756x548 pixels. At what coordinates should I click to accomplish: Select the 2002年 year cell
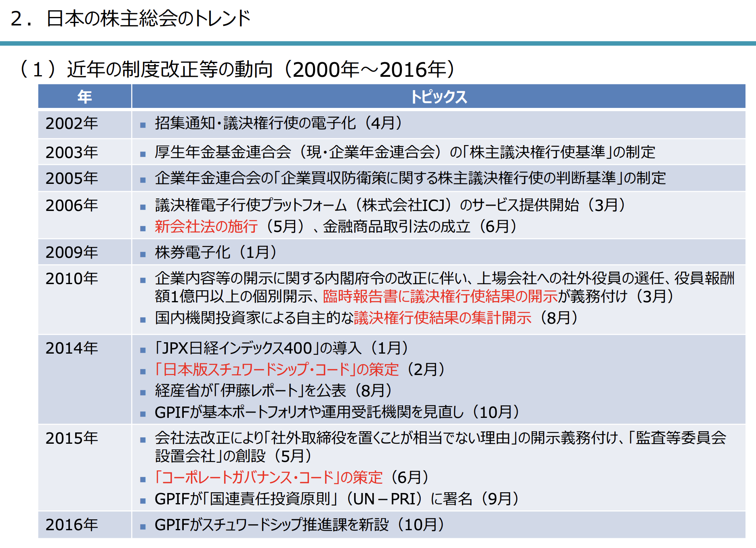[x=85, y=124]
